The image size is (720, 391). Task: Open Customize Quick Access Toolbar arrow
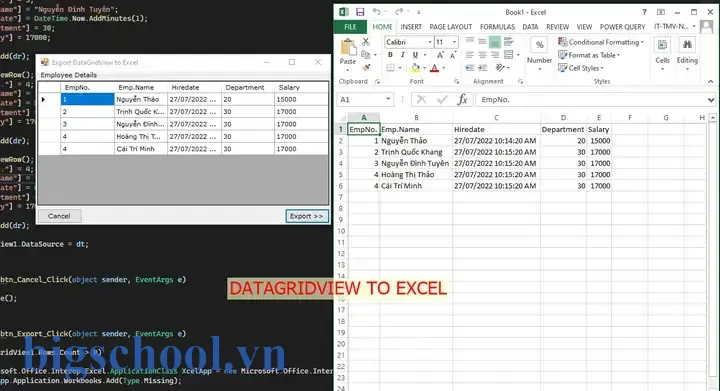tap(418, 12)
